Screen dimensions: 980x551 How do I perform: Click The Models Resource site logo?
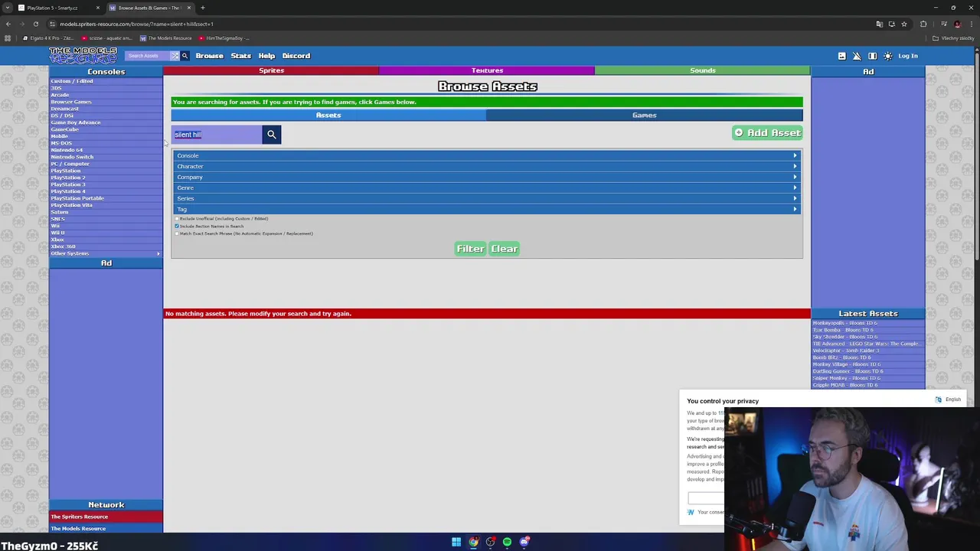(x=83, y=55)
